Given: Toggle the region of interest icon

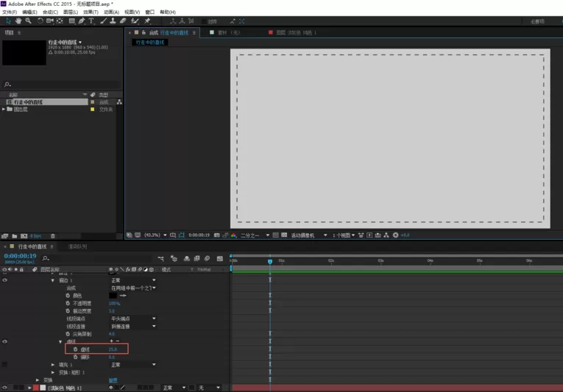Looking at the screenshot, I should pos(275,235).
